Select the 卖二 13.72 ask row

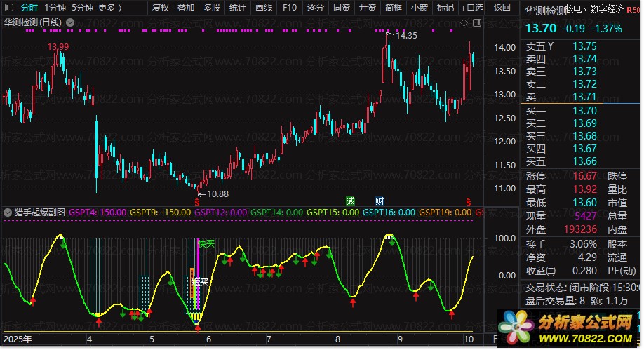[580, 84]
